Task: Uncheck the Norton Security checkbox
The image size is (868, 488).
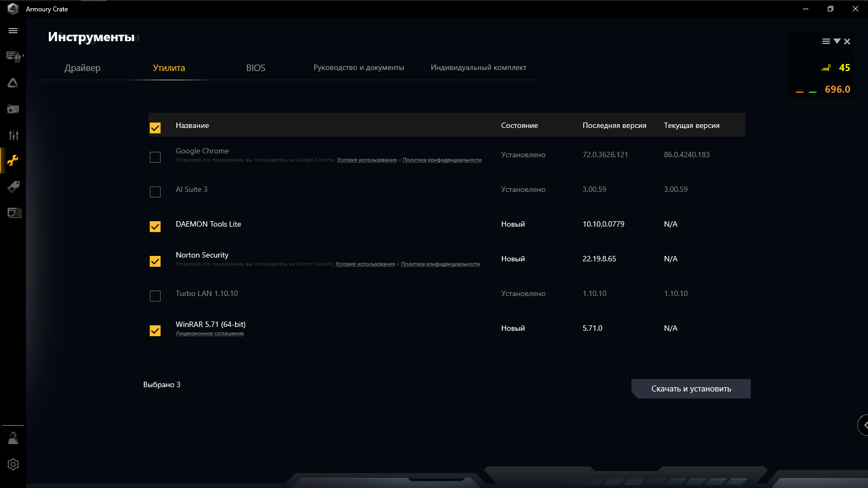Action: [x=155, y=261]
